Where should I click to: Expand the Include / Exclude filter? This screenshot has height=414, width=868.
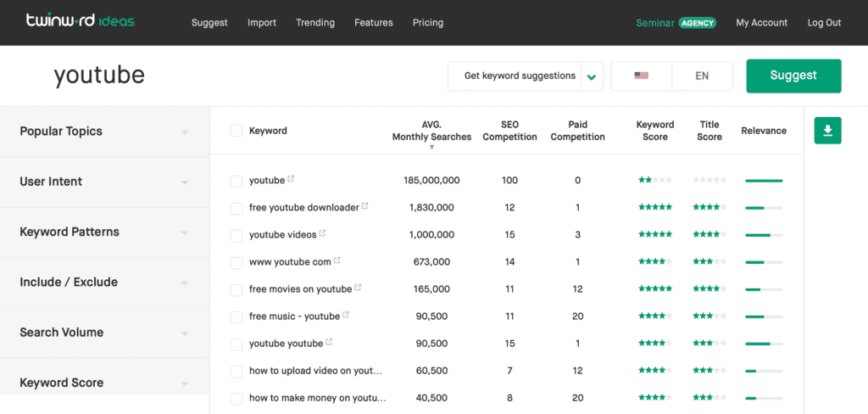click(104, 283)
